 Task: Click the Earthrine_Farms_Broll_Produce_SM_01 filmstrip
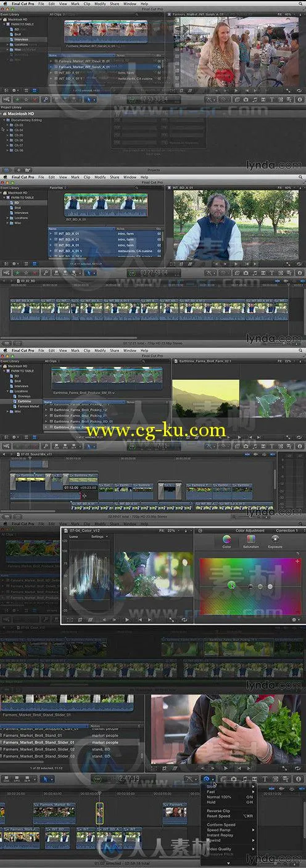(x=107, y=378)
